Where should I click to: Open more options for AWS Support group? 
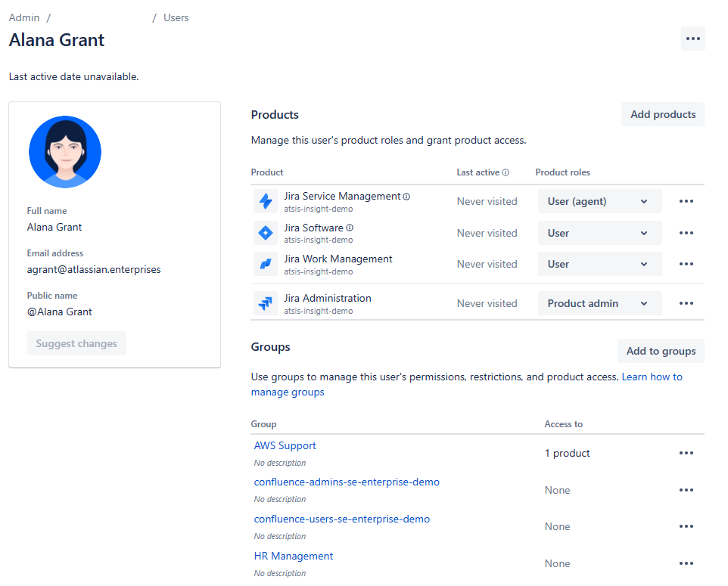coord(686,453)
